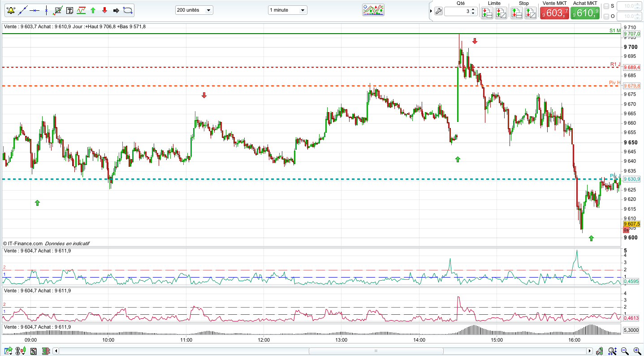Select the red-green channel drawing tool
This screenshot has height=356, width=644.
(x=81, y=10)
